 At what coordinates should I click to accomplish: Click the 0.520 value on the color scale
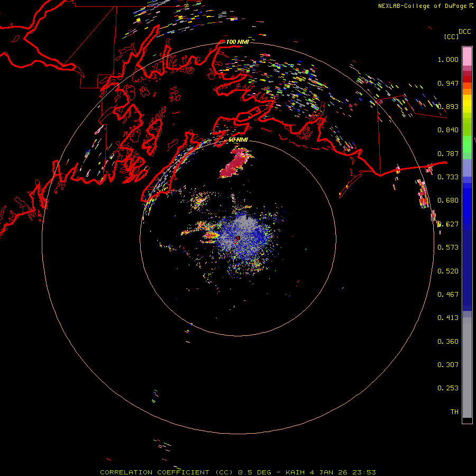coord(448,271)
